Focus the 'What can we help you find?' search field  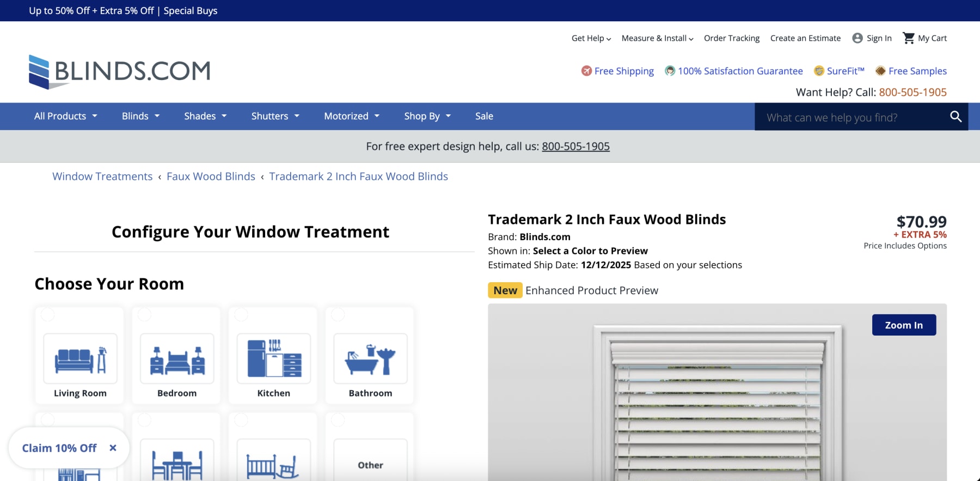point(852,117)
